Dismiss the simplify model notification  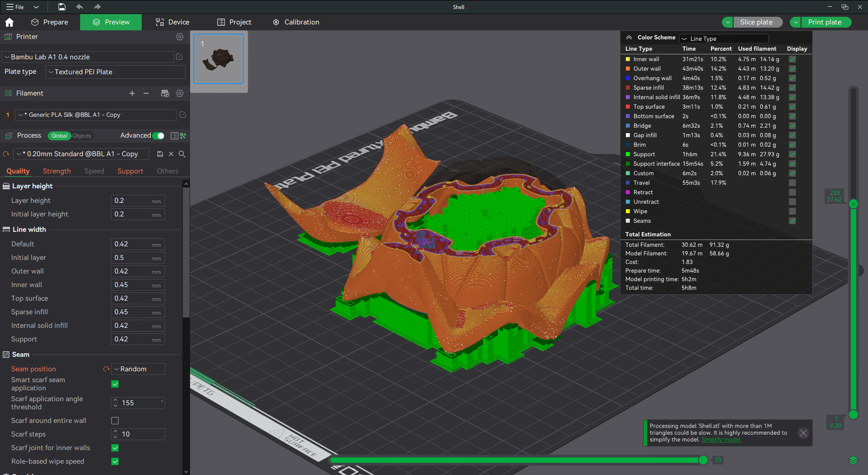(803, 433)
